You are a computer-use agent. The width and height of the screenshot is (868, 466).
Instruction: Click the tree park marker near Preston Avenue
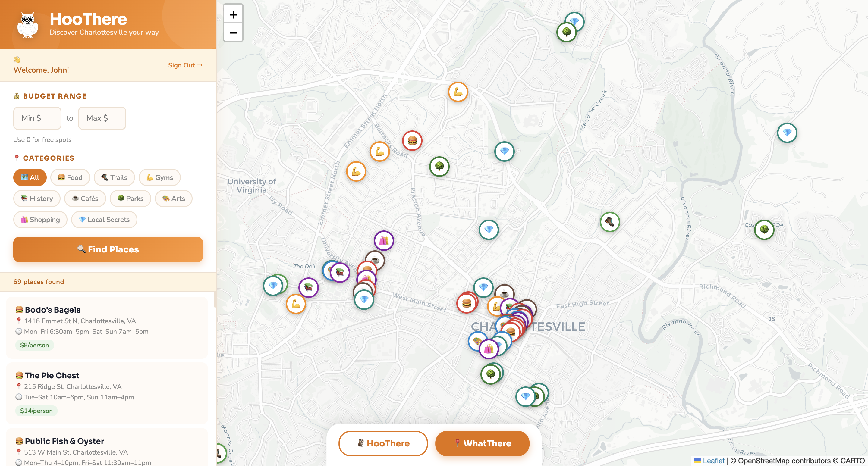(439, 166)
